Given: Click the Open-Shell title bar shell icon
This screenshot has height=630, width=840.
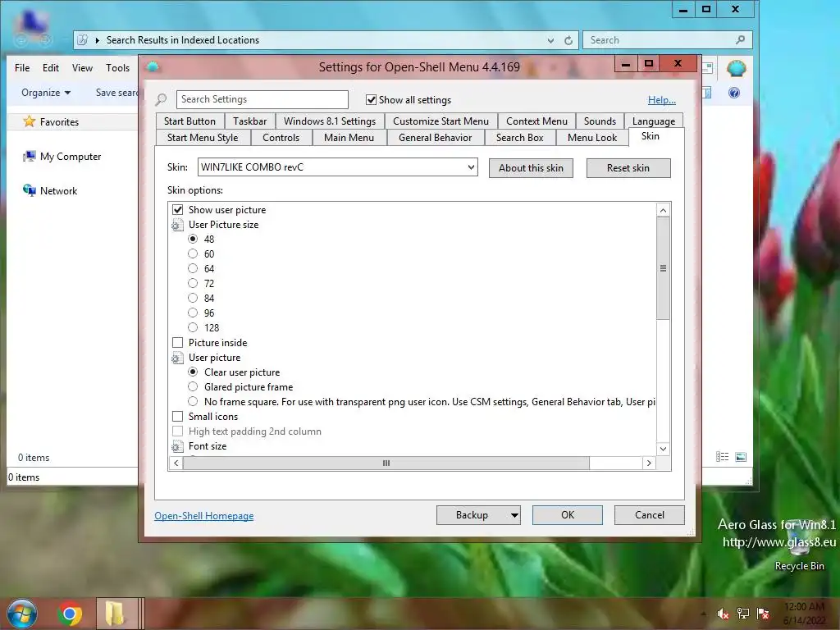Looking at the screenshot, I should pyautogui.click(x=153, y=67).
